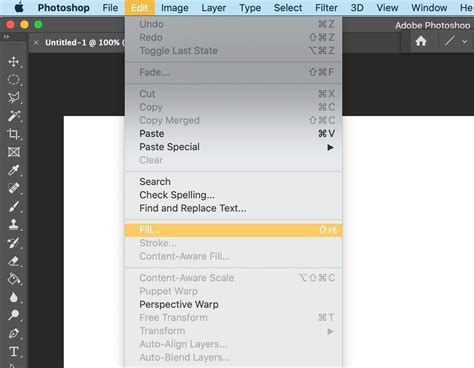Click the greyed Content-Aware Scale entry
474x368 pixels.
233,278
